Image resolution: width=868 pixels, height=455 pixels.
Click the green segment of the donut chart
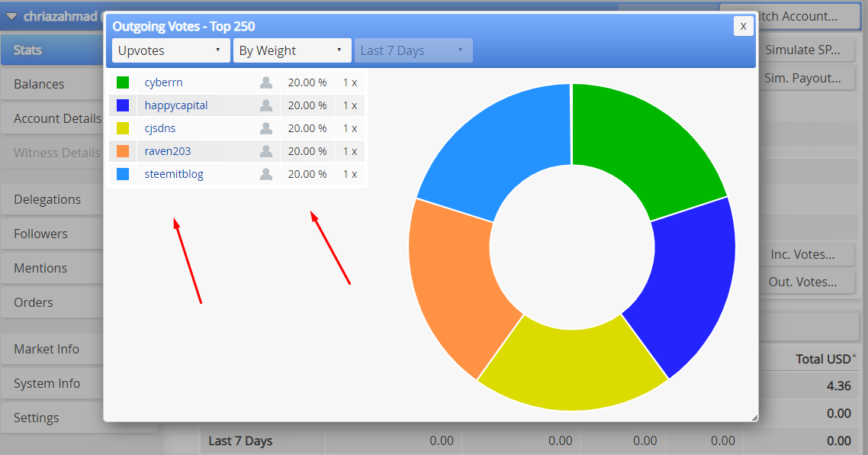646,147
